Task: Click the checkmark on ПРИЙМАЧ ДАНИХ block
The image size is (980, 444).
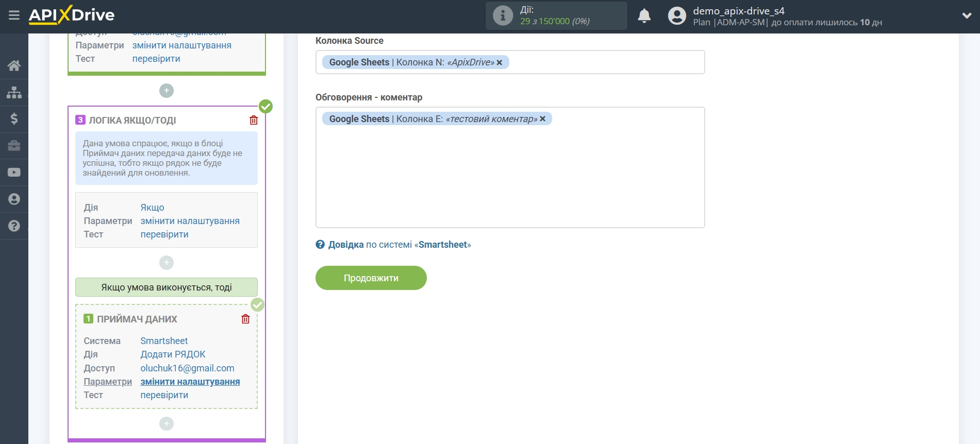Action: [x=257, y=305]
